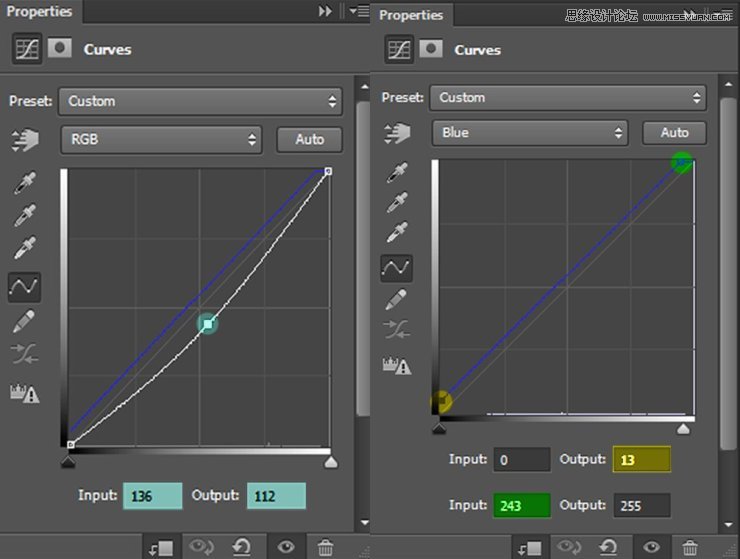The image size is (740, 559).
Task: Open the Curves adjustment icon in left panel
Action: click(27, 48)
